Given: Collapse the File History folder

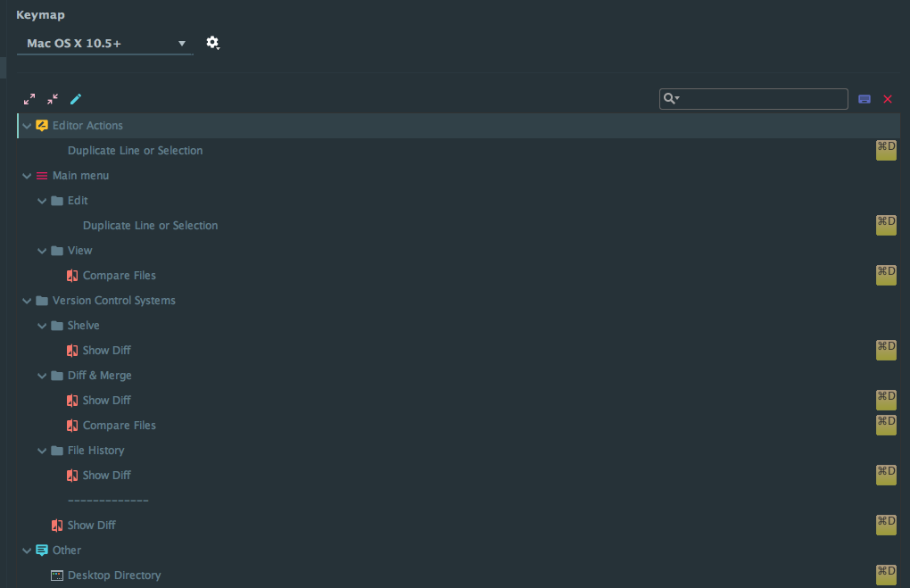Looking at the screenshot, I should tap(42, 450).
